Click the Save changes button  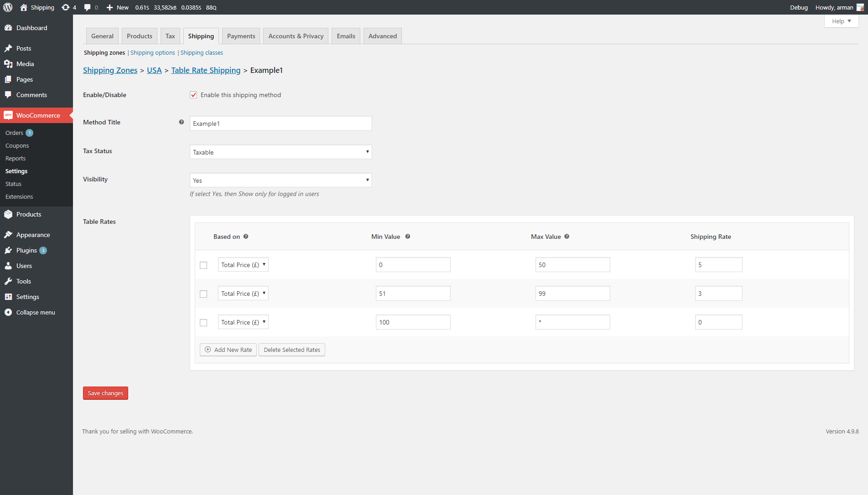pos(105,393)
